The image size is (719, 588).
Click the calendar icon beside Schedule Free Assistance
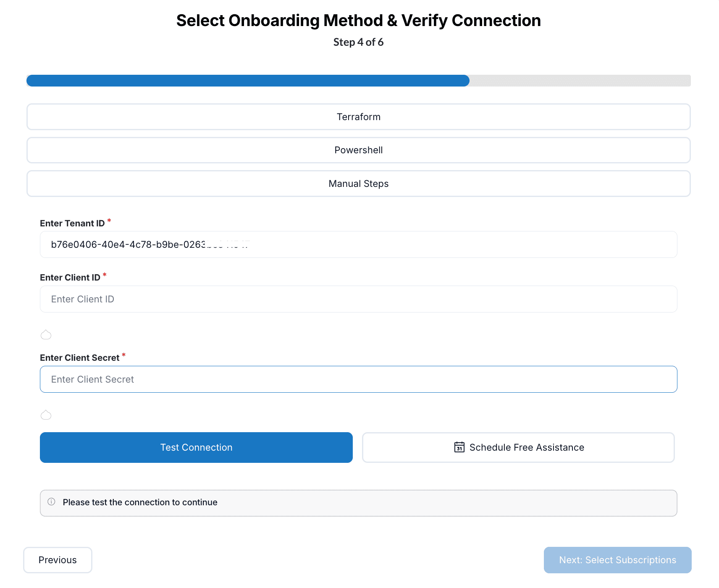point(460,447)
